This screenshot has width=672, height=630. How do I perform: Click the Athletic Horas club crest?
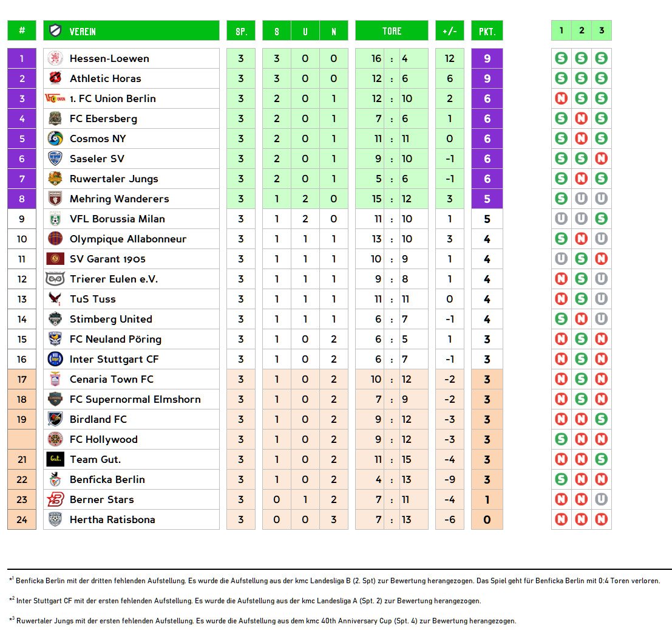pyautogui.click(x=55, y=78)
